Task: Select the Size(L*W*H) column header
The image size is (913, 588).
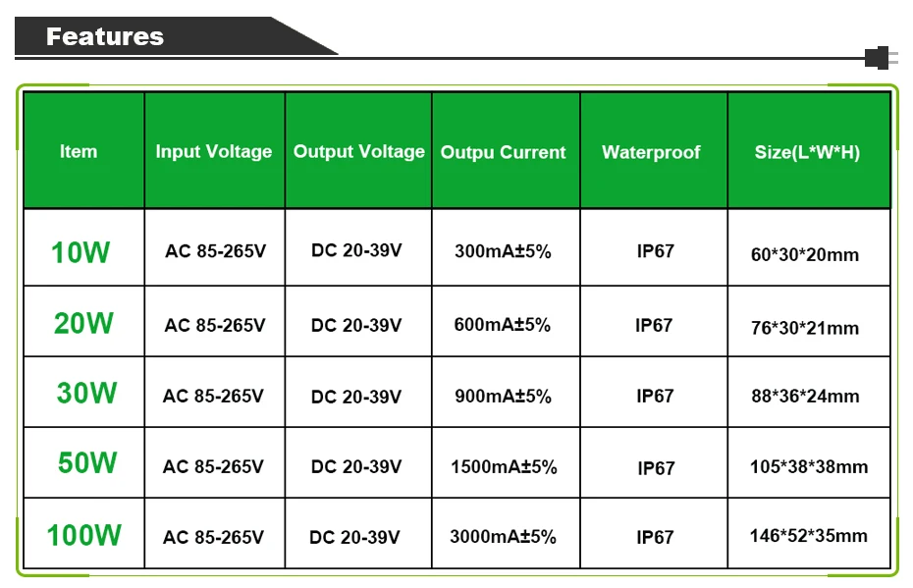Action: point(807,152)
